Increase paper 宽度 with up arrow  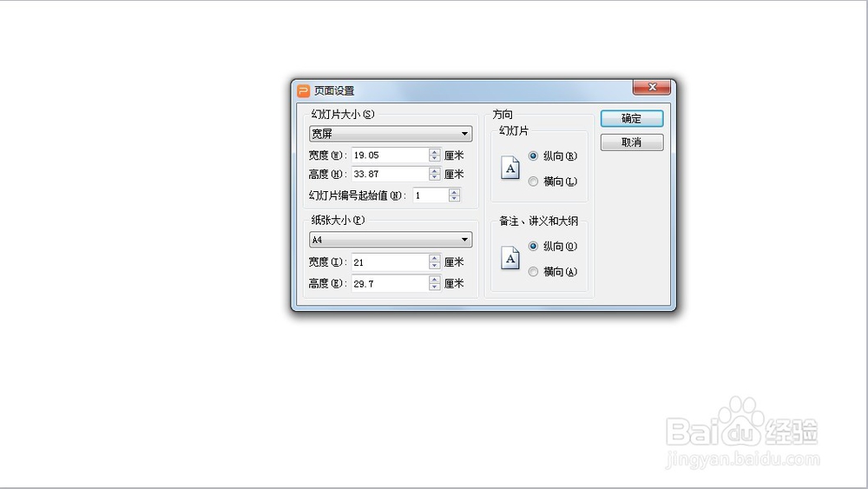(x=435, y=259)
